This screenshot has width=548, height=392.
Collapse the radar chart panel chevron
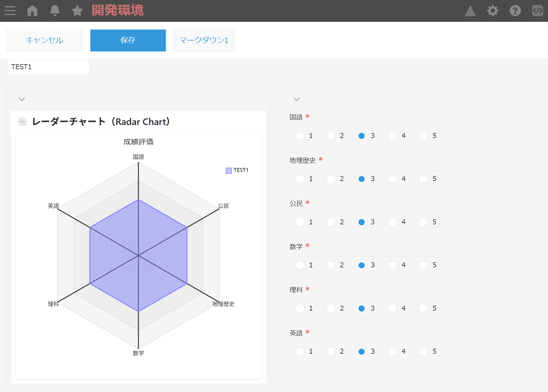click(x=22, y=99)
